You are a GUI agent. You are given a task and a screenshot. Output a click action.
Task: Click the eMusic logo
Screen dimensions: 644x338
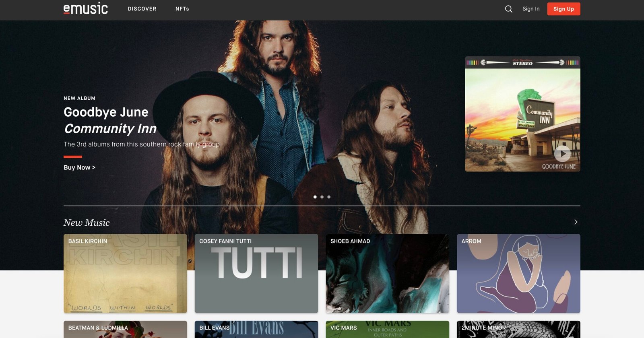click(x=86, y=9)
